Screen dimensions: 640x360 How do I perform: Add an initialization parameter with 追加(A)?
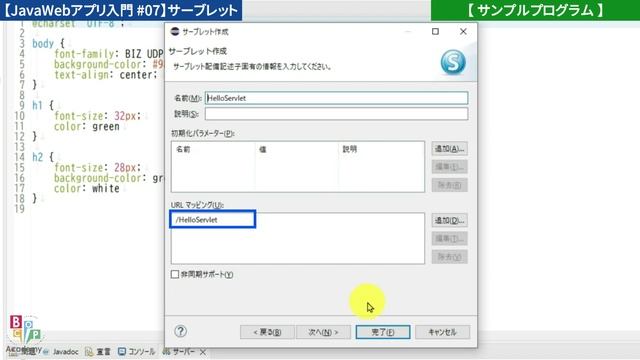coord(449,149)
